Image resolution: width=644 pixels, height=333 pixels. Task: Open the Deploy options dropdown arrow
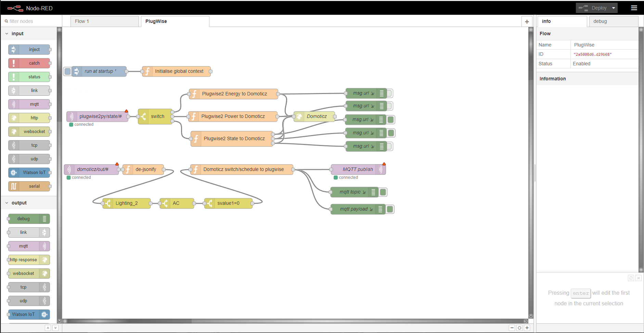[x=614, y=8]
